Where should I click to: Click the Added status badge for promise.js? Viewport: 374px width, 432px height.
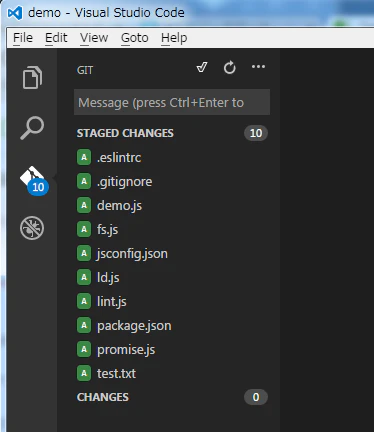(x=84, y=349)
